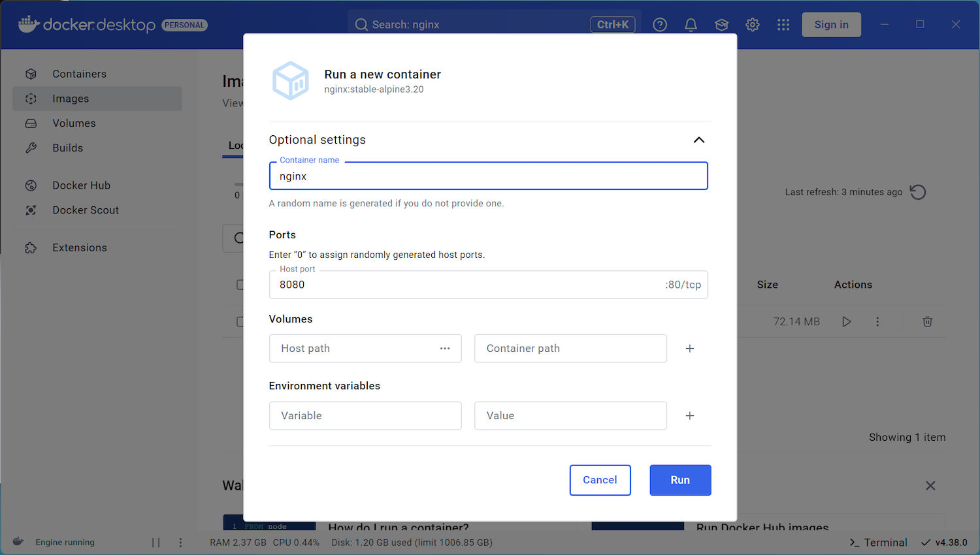This screenshot has height=555, width=980.
Task: Click the search bar in the header
Action: click(495, 25)
